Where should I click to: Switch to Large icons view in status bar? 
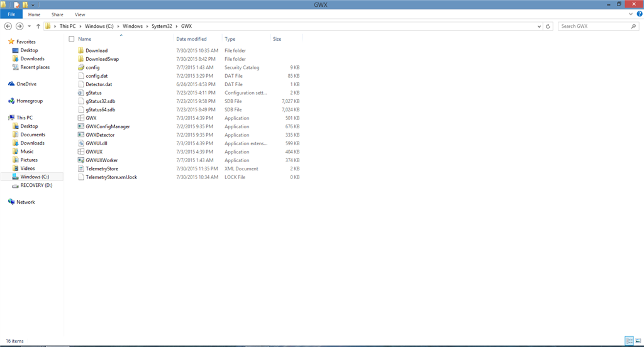pos(638,341)
